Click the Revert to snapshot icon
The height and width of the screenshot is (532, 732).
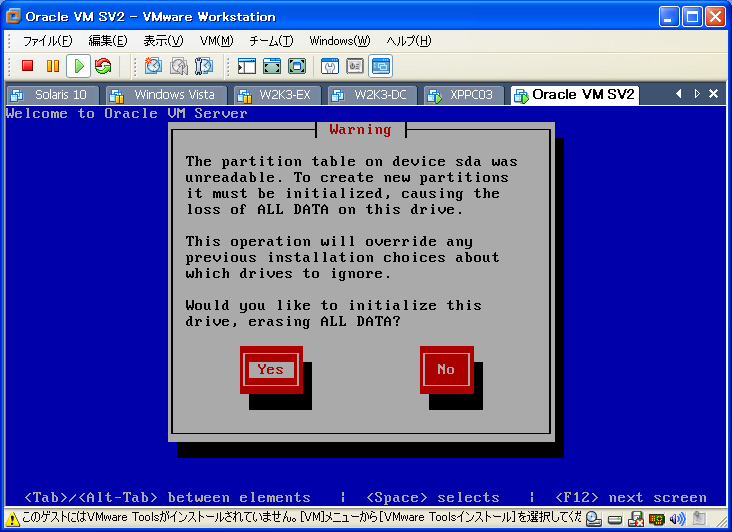coord(178,66)
